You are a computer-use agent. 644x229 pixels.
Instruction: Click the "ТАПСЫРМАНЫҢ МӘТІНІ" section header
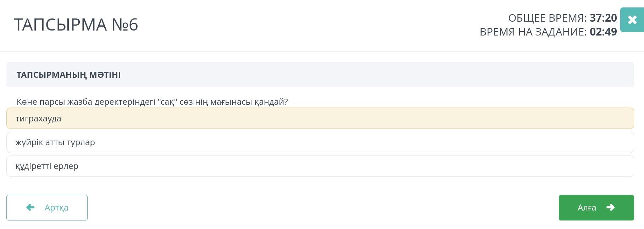[x=68, y=75]
